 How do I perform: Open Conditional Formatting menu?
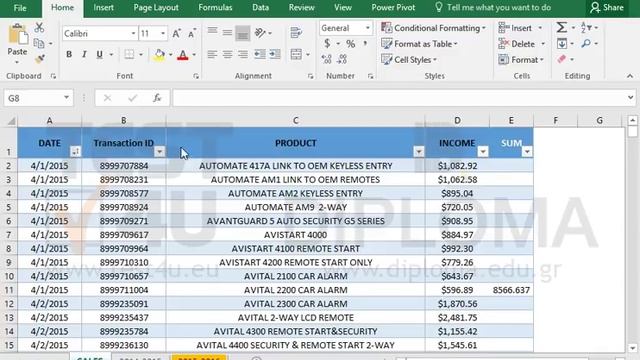click(433, 28)
